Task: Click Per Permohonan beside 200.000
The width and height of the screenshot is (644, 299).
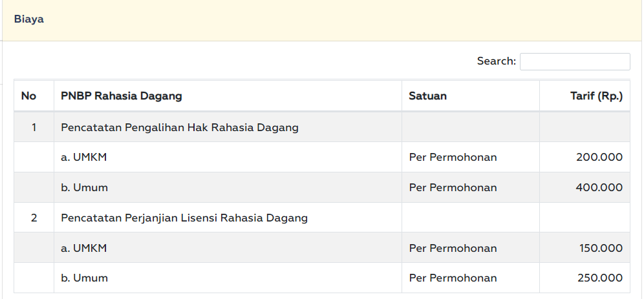Action: pyautogui.click(x=453, y=157)
